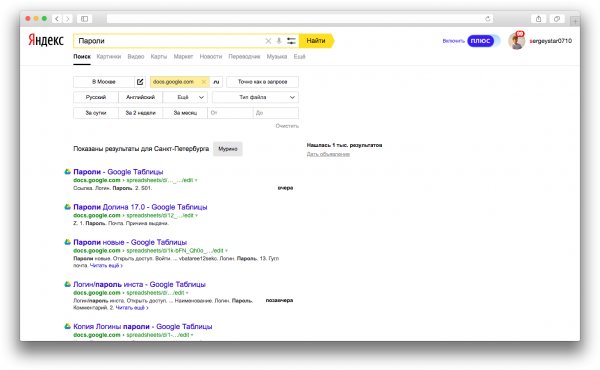
Task: Click the От date field
Action: pos(230,113)
